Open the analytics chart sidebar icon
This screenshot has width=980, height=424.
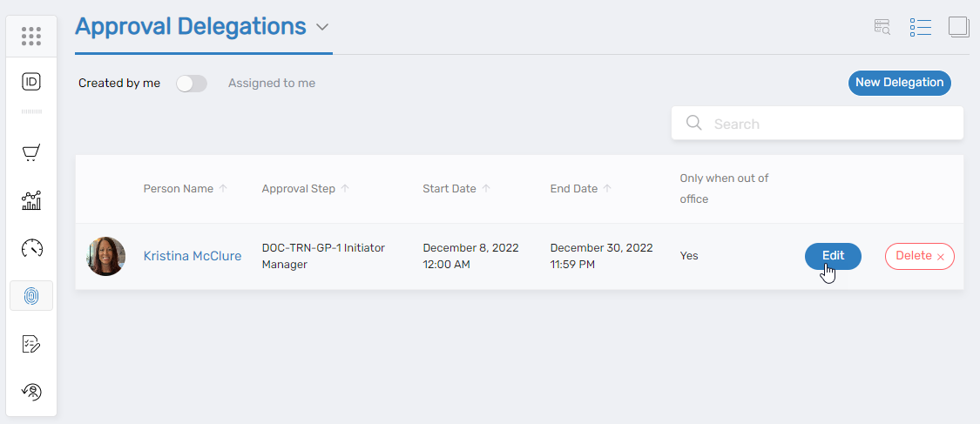pos(31,201)
